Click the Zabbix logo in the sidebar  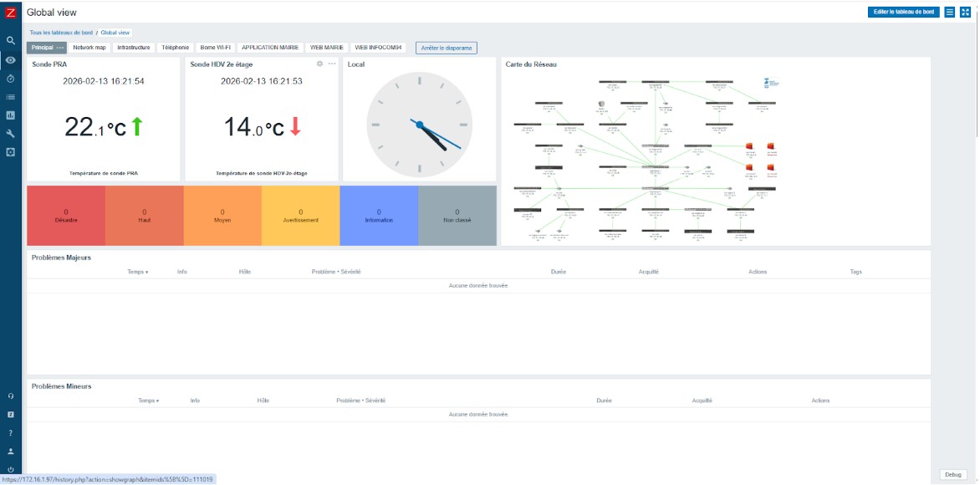pos(11,12)
